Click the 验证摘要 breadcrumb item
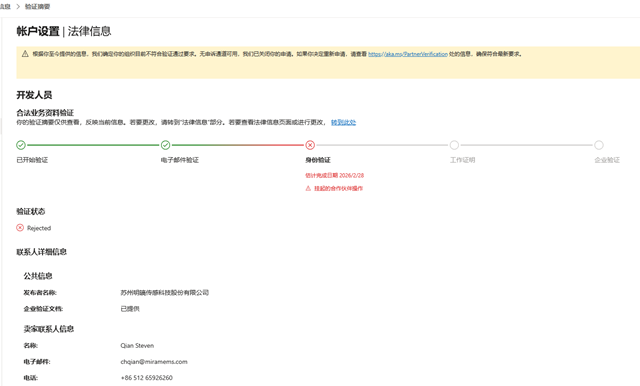The width and height of the screenshot is (640, 386). pos(38,7)
